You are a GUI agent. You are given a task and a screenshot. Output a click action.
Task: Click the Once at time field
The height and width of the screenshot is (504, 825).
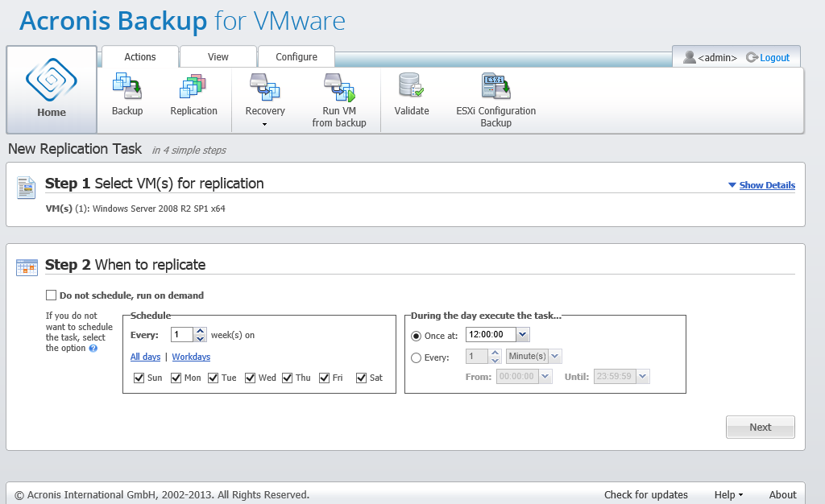(x=491, y=334)
